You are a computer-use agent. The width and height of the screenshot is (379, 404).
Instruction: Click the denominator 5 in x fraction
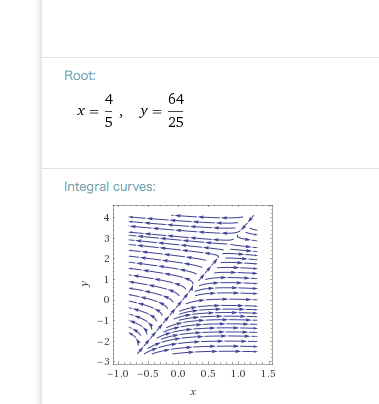109,122
